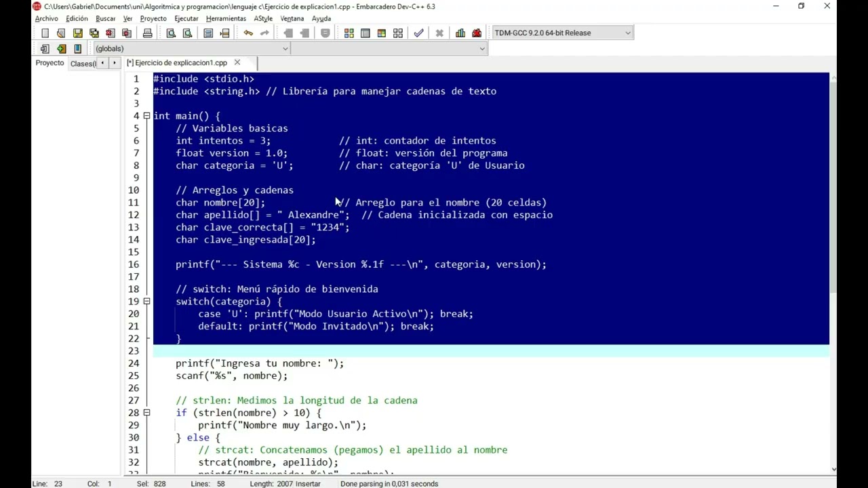Image resolution: width=868 pixels, height=488 pixels.
Task: Click the gray back navigation arrow icon
Action: (288, 33)
